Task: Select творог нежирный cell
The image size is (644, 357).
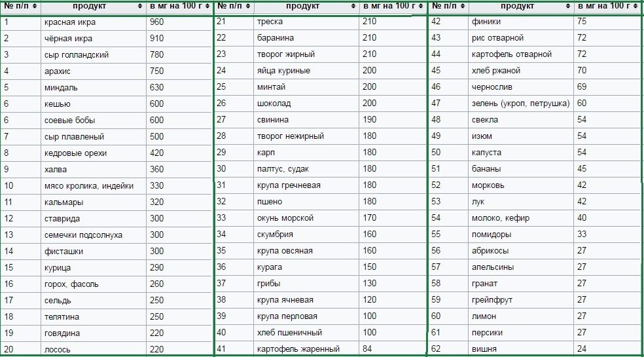Action: 306,136
